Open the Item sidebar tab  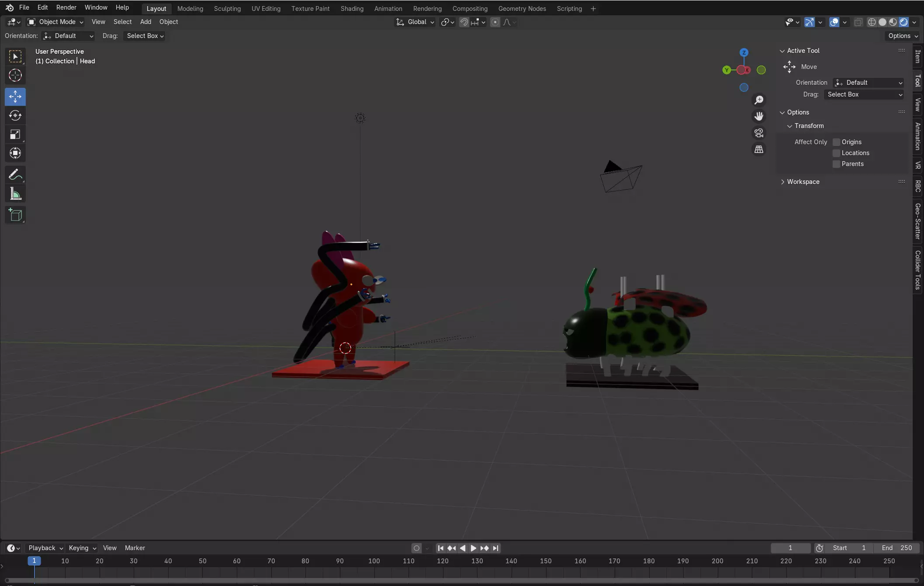click(x=918, y=56)
